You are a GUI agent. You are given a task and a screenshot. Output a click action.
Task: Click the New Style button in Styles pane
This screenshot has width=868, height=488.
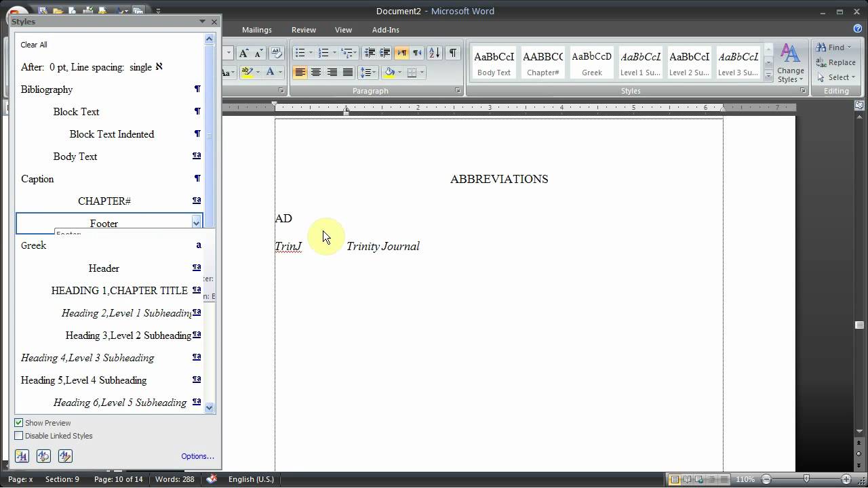22,456
